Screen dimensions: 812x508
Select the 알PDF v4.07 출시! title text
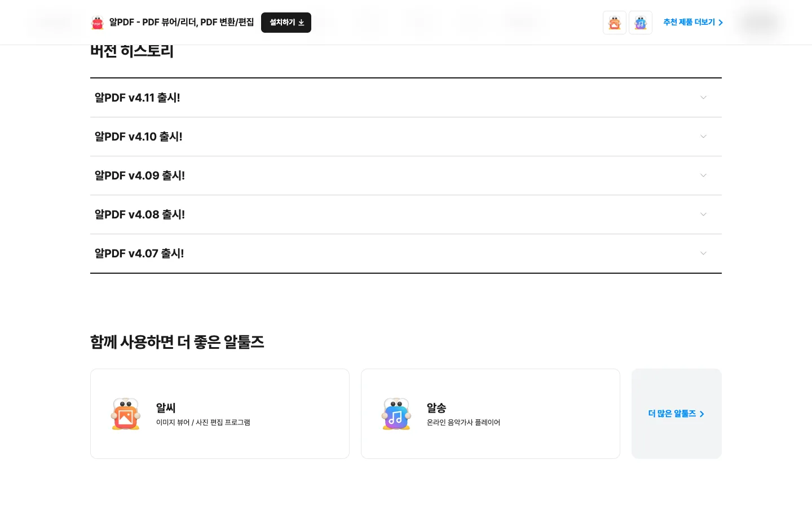(139, 253)
